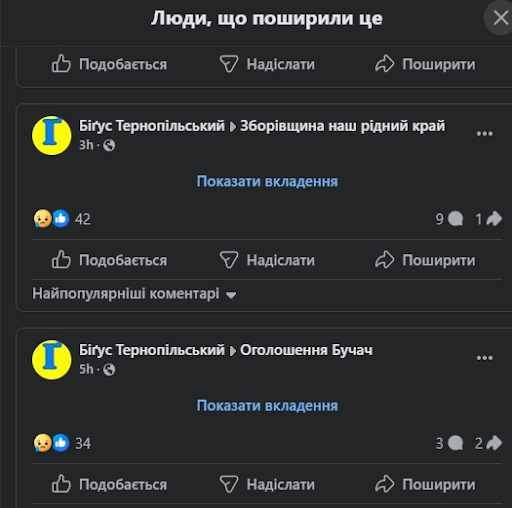Like the Зборівщина наш рідний край post
The image size is (512, 508).
[109, 260]
